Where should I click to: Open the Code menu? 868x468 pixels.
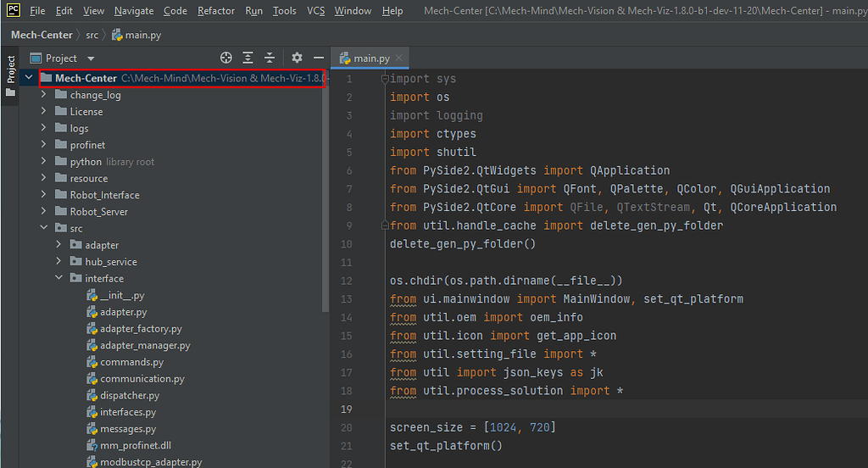pyautogui.click(x=175, y=10)
